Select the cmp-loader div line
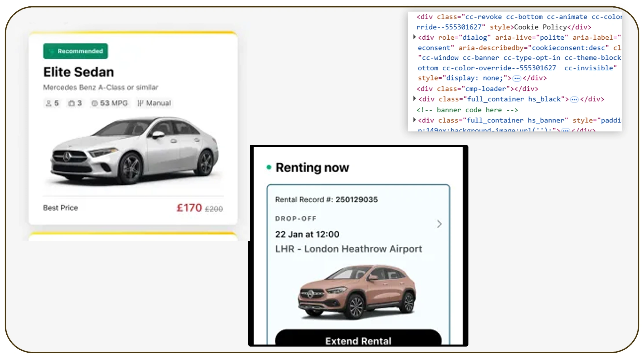The height and width of the screenshot is (359, 644). pyautogui.click(x=477, y=89)
